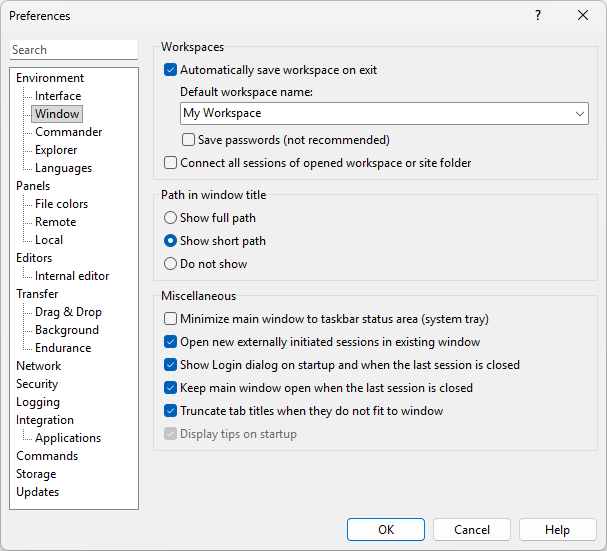607x551 pixels.
Task: Select Commander in the preferences tree
Action: click(68, 132)
